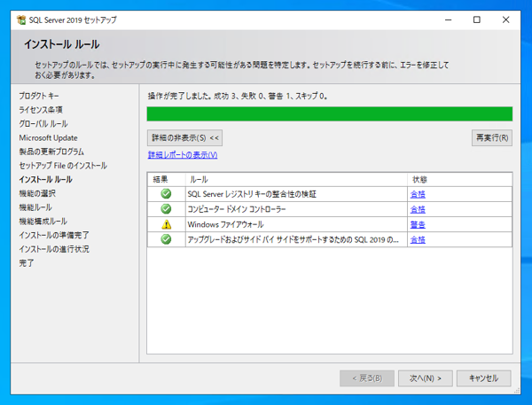
Task: Select インストールの進行状況 step in sidebar
Action: [x=54, y=249]
